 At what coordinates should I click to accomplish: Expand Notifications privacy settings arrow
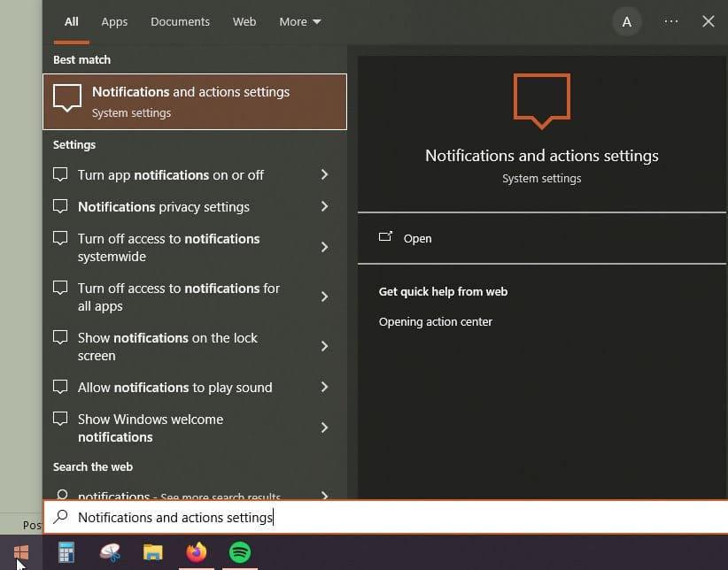click(x=324, y=206)
